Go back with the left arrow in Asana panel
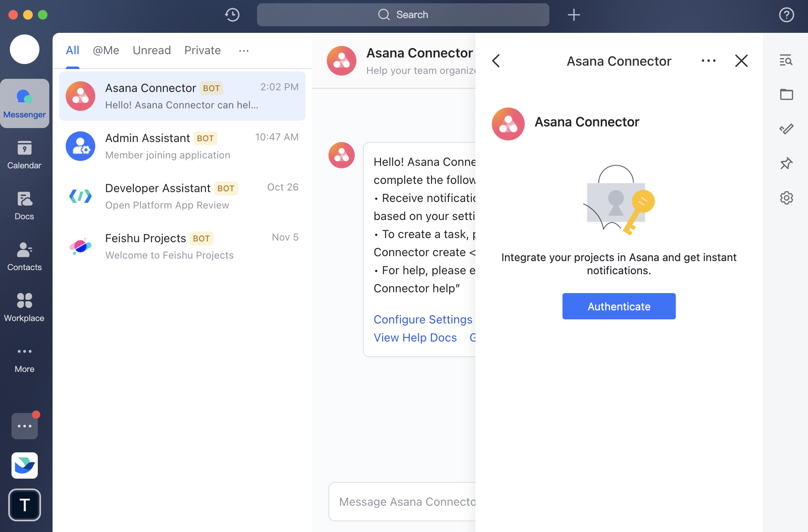 click(x=496, y=61)
